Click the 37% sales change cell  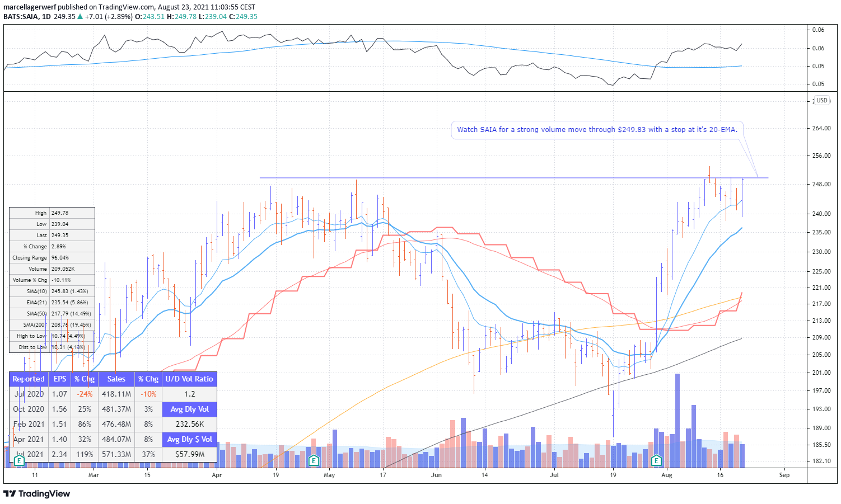click(x=148, y=455)
